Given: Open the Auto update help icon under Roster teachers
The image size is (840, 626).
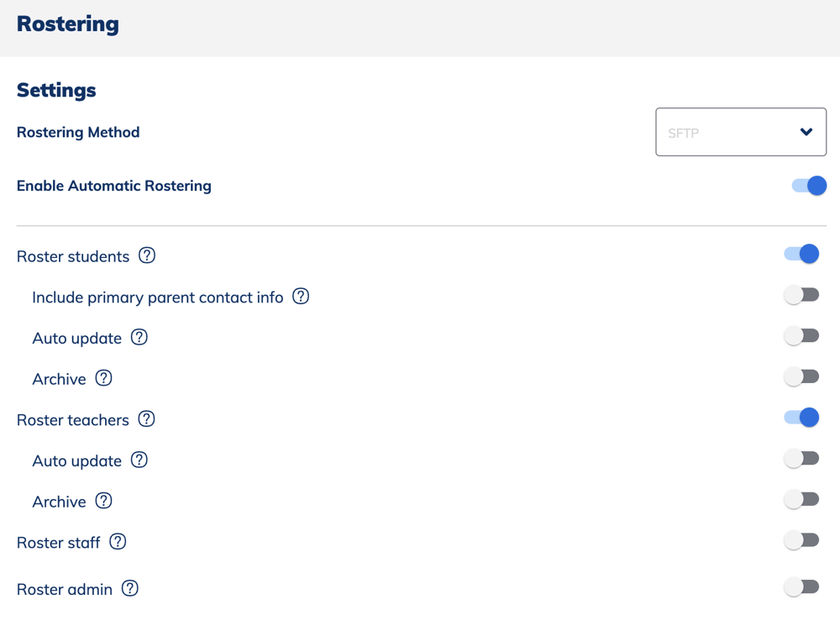Looking at the screenshot, I should [x=139, y=460].
